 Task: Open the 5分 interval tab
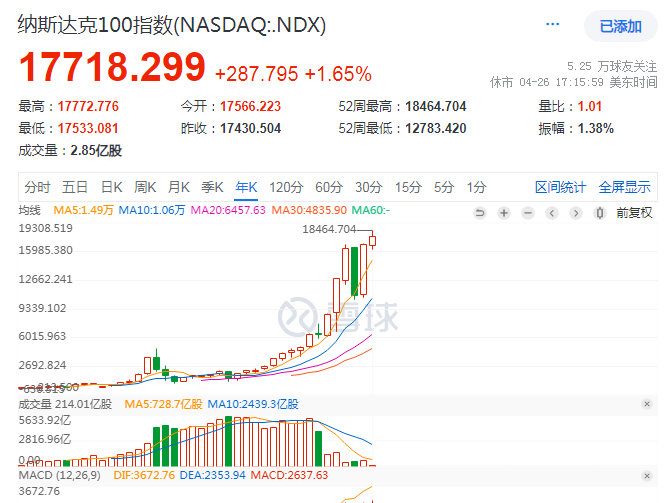[444, 187]
